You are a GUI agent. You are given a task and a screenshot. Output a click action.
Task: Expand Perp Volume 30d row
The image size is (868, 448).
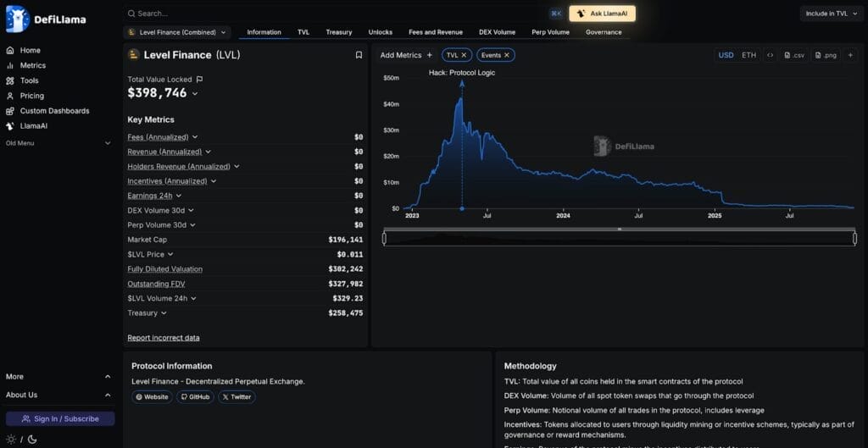coord(192,225)
